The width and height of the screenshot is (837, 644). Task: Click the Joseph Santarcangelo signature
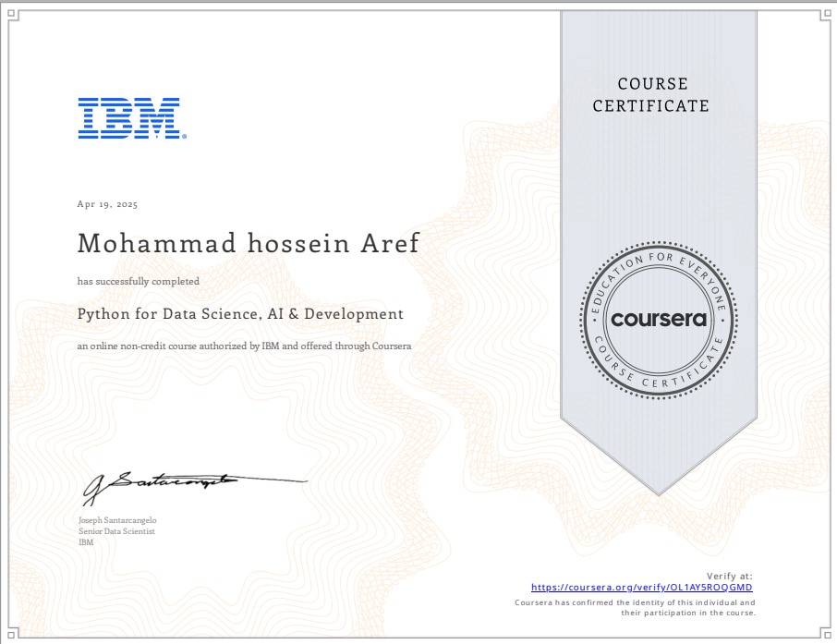point(194,488)
